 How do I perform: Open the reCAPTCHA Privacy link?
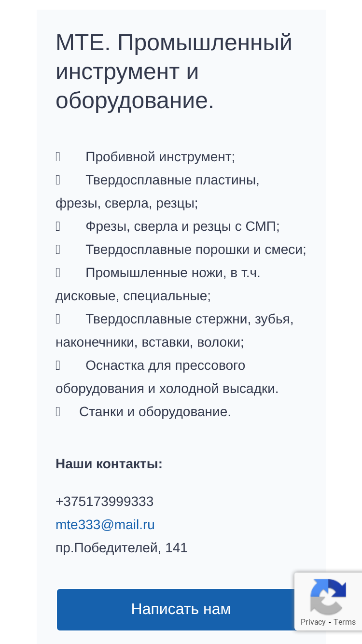click(313, 622)
